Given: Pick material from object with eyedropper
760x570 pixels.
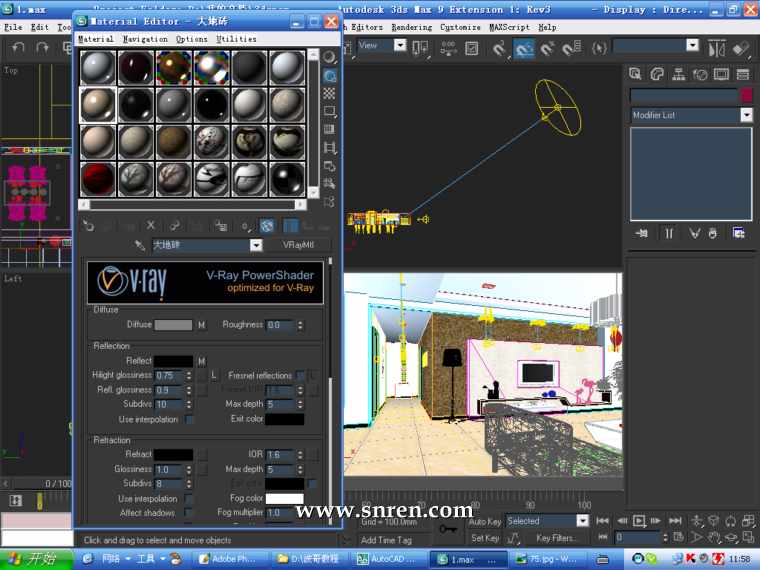Looking at the screenshot, I should coord(139,245).
